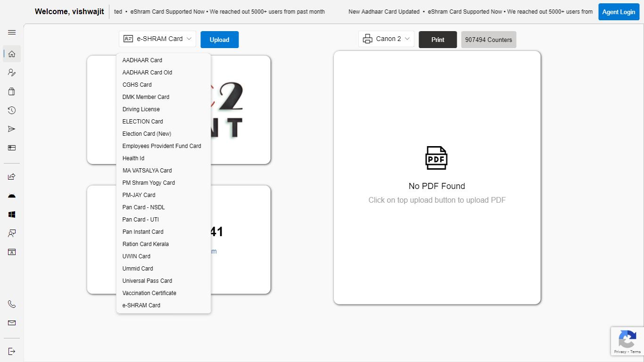The height and width of the screenshot is (362, 644).
Task: Select Pan Card - NSDL option
Action: coord(164,207)
